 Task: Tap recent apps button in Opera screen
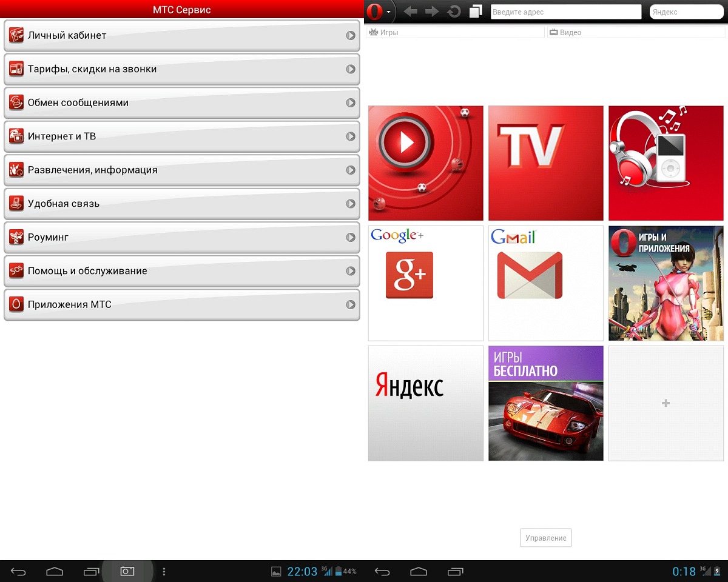pos(455,571)
